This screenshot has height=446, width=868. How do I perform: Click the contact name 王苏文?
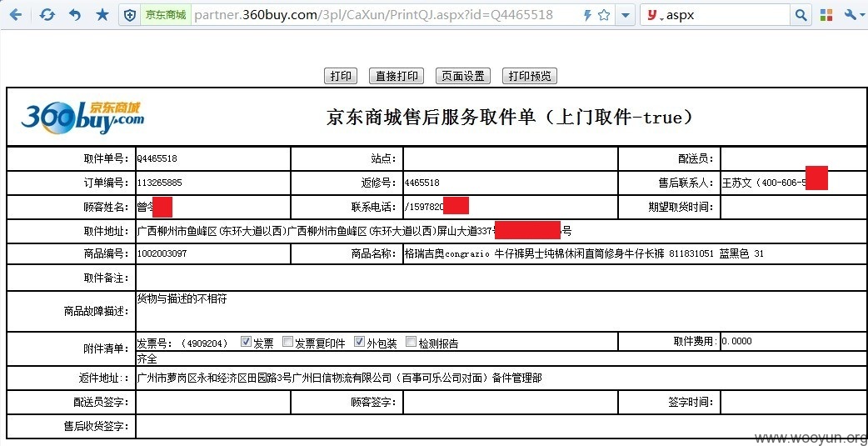(x=737, y=183)
